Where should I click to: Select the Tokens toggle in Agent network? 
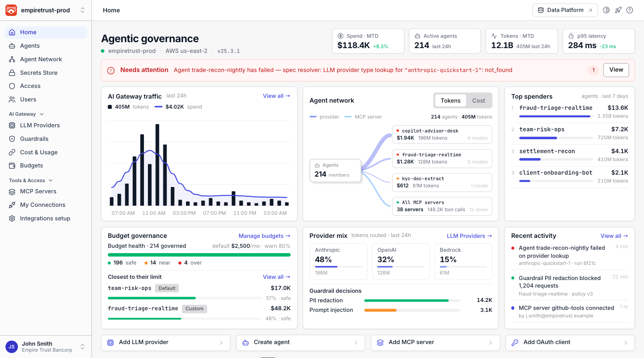(450, 101)
